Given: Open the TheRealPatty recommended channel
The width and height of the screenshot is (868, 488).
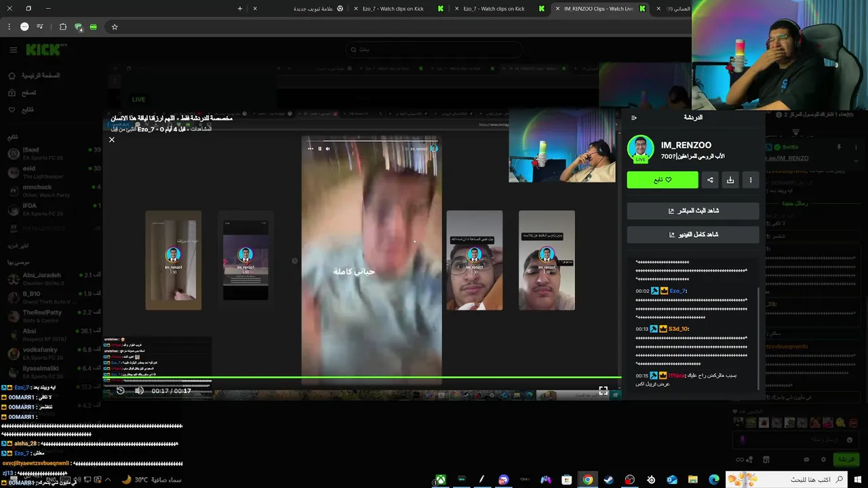Looking at the screenshot, I should [53, 316].
